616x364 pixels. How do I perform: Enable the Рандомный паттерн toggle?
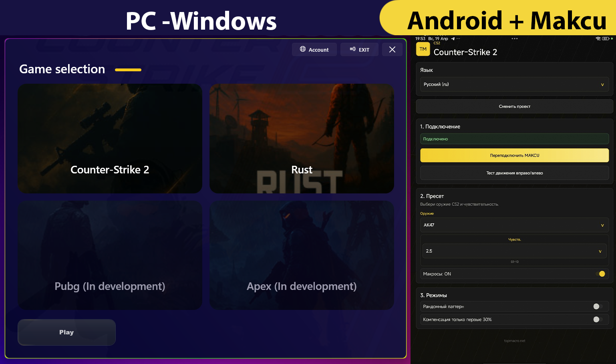pos(598,306)
